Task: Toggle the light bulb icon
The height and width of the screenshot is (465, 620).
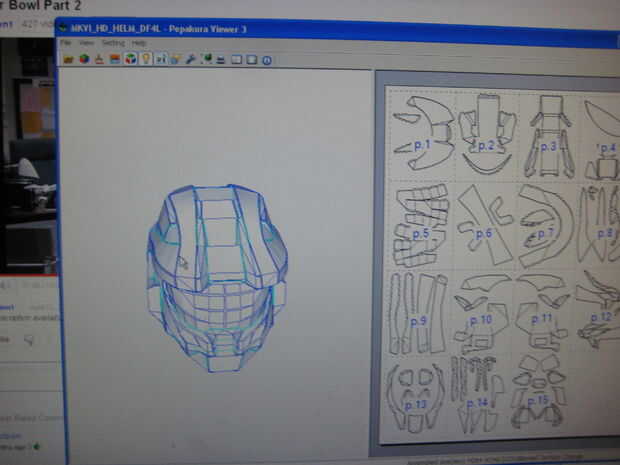Action: [x=146, y=59]
